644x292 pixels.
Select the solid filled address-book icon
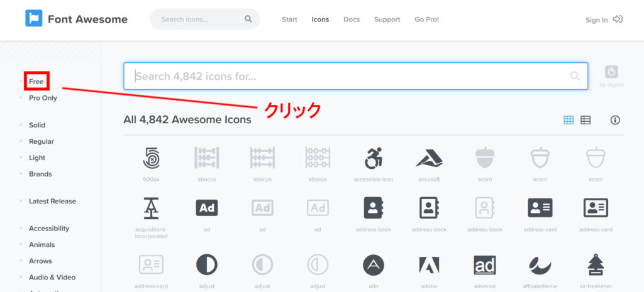click(374, 208)
